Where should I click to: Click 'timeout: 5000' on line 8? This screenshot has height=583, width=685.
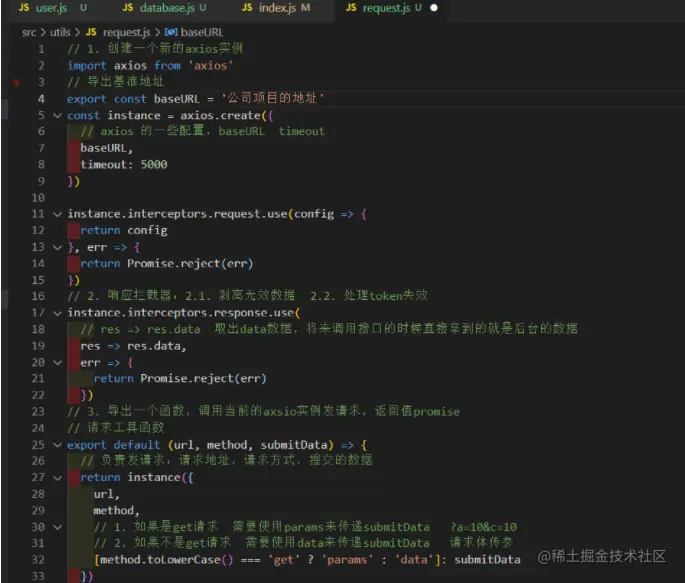[x=124, y=165]
